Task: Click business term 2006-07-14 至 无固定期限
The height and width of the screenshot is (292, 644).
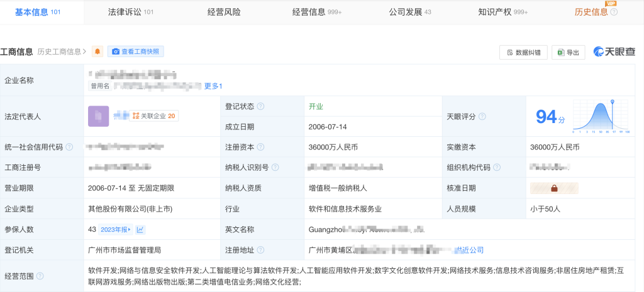Action: (x=131, y=188)
